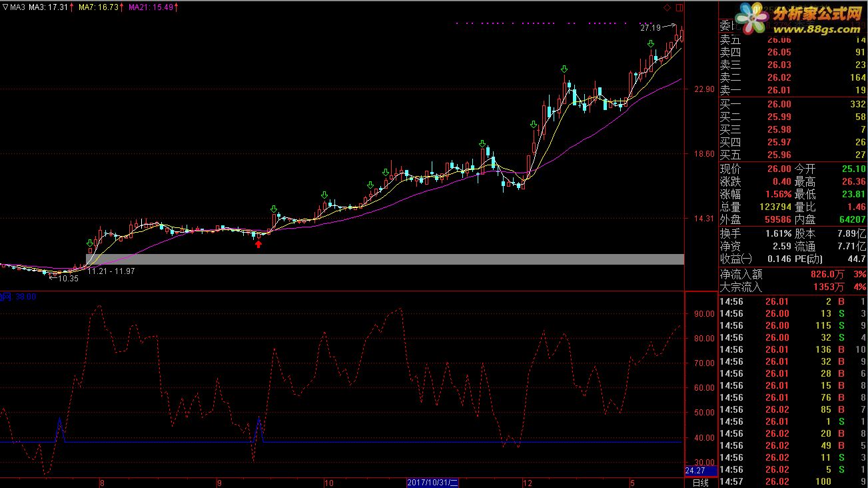Click the 2017/10/31/二 date marker

point(432,483)
